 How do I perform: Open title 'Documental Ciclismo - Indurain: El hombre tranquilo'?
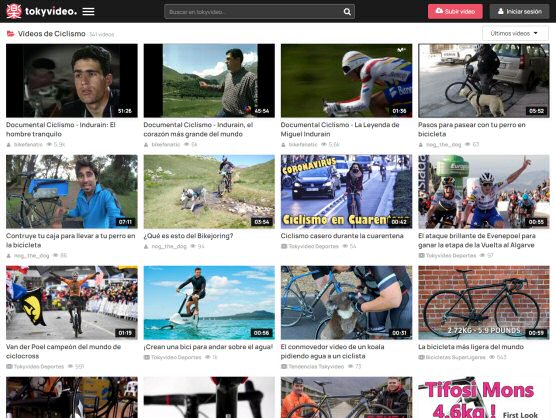point(61,129)
